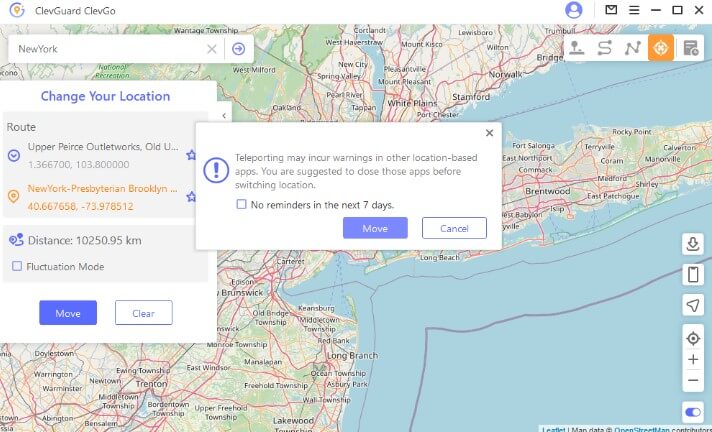Image resolution: width=712 pixels, height=432 pixels.
Task: Open the hamburger menu in title bar
Action: (x=634, y=10)
